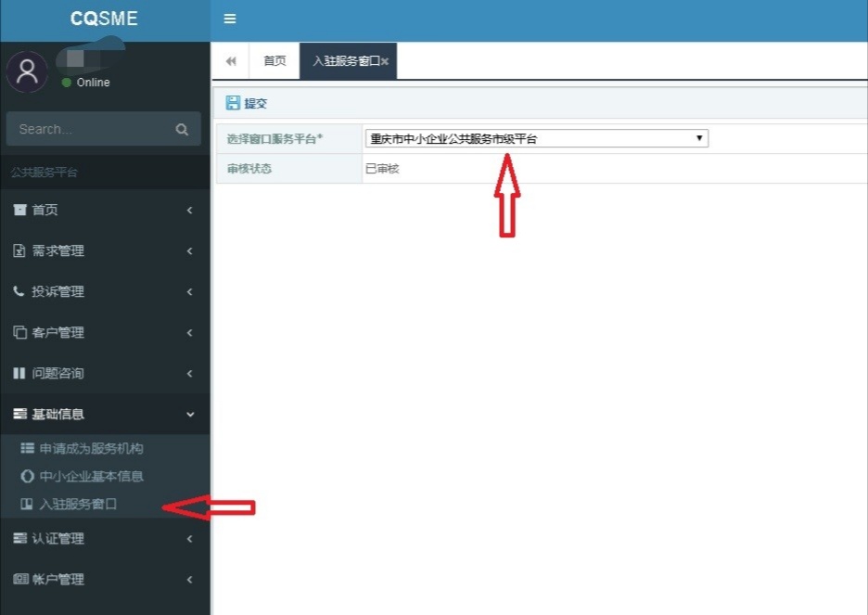868x615 pixels.
Task: Open 客户管理 menu item
Action: tap(105, 332)
